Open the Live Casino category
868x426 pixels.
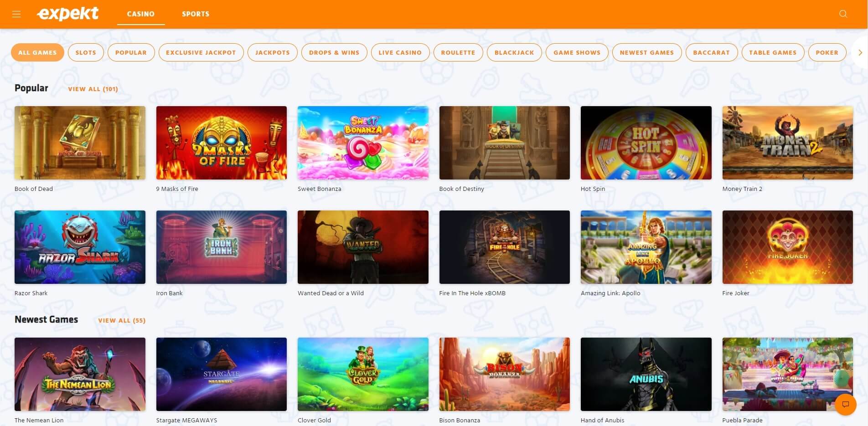[400, 52]
